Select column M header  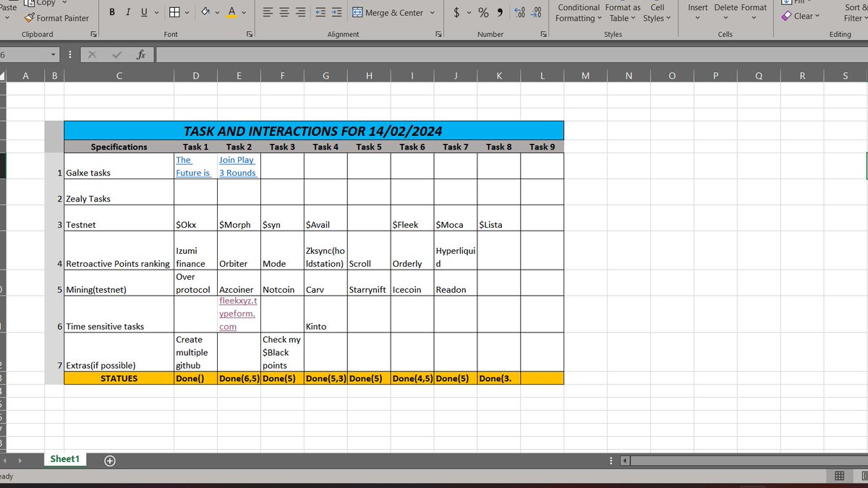pyautogui.click(x=585, y=75)
